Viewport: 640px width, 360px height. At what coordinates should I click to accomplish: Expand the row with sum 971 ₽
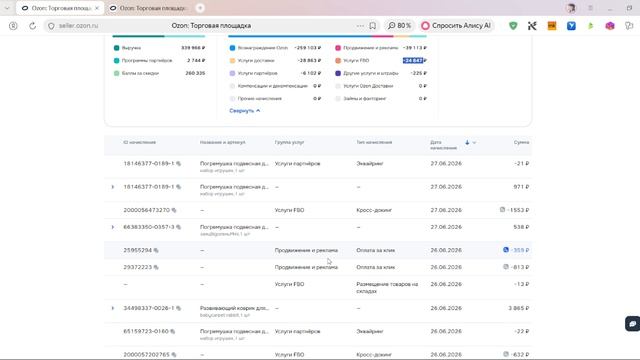click(113, 187)
